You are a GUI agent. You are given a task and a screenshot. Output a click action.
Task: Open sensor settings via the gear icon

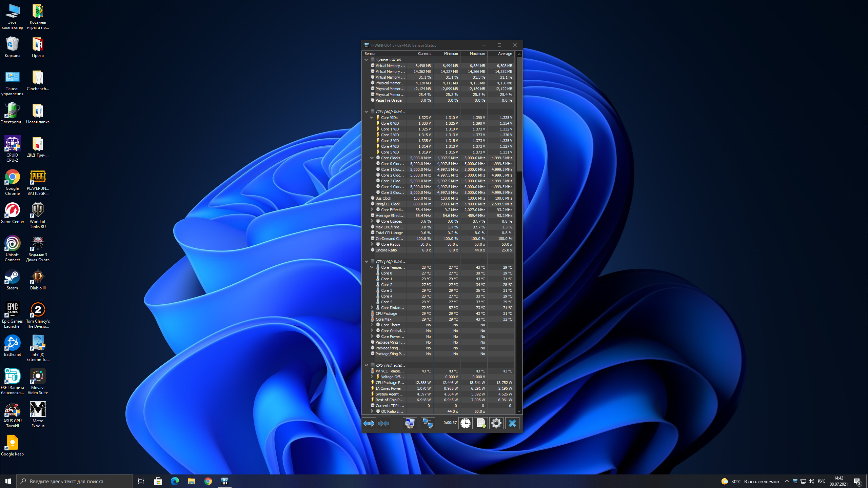point(496,423)
